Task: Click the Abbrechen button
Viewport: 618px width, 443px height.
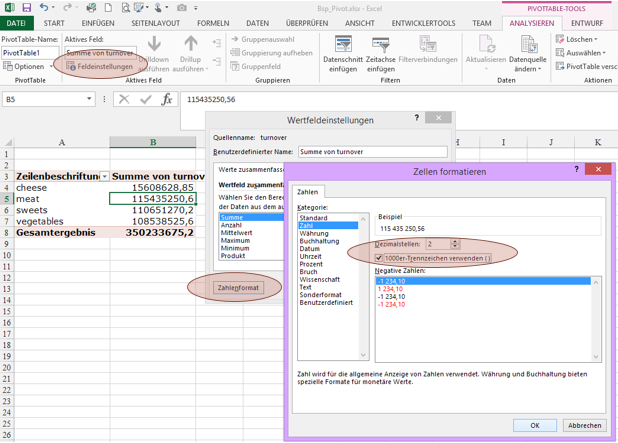Action: tap(584, 425)
